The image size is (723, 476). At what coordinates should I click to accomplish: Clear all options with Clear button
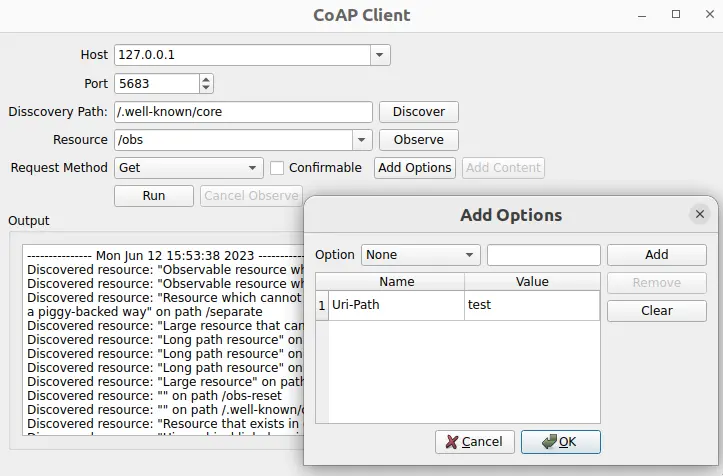[656, 310]
